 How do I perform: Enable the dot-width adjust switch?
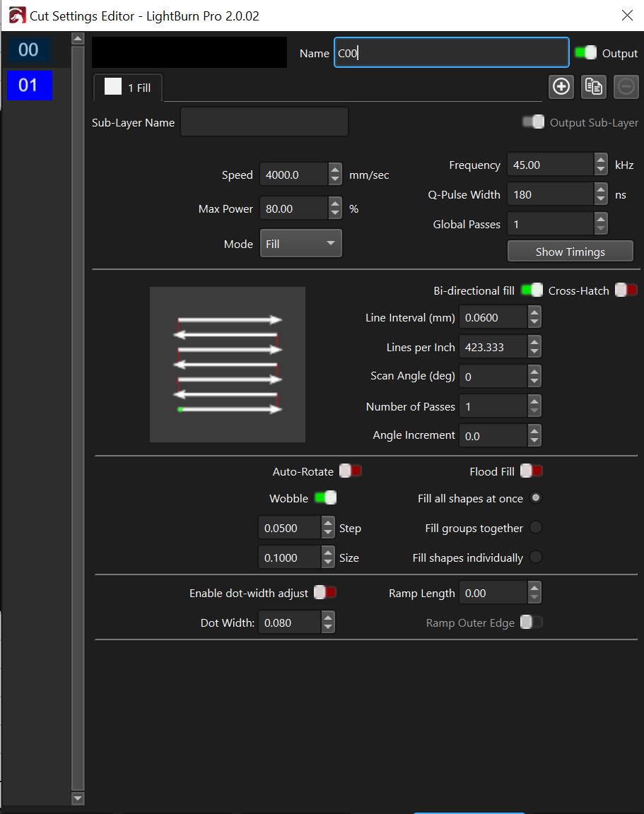(325, 592)
